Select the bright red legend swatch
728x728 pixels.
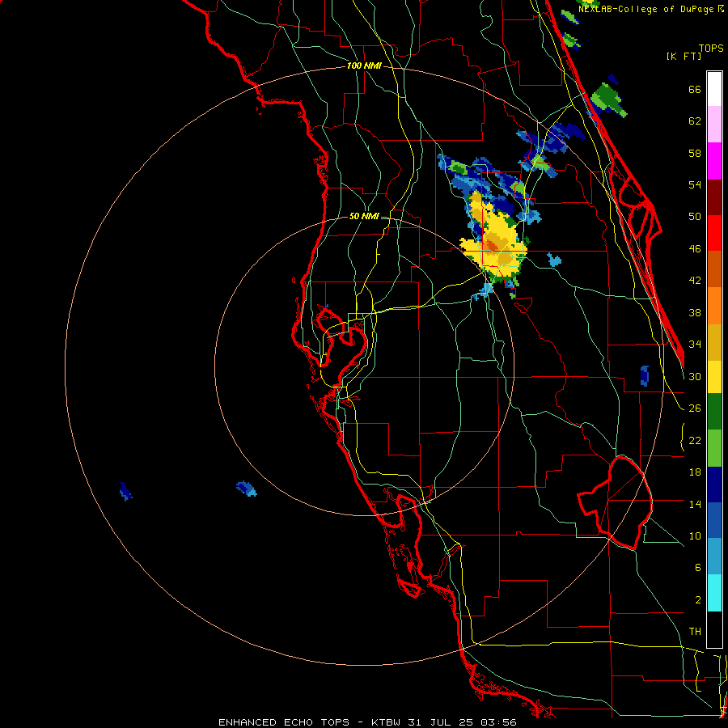(x=714, y=233)
